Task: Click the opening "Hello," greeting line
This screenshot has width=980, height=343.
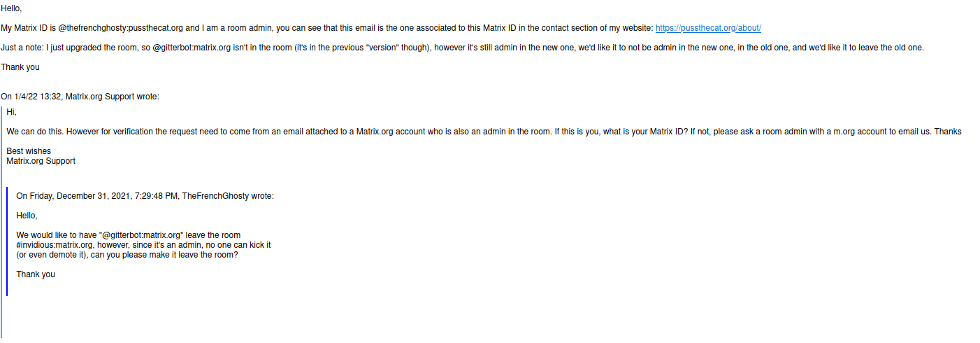Action: [x=11, y=8]
